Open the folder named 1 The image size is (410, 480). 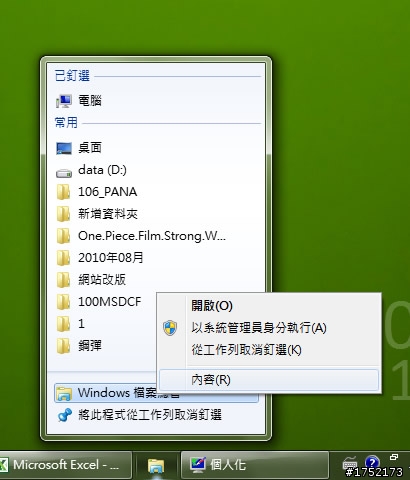[105, 324]
